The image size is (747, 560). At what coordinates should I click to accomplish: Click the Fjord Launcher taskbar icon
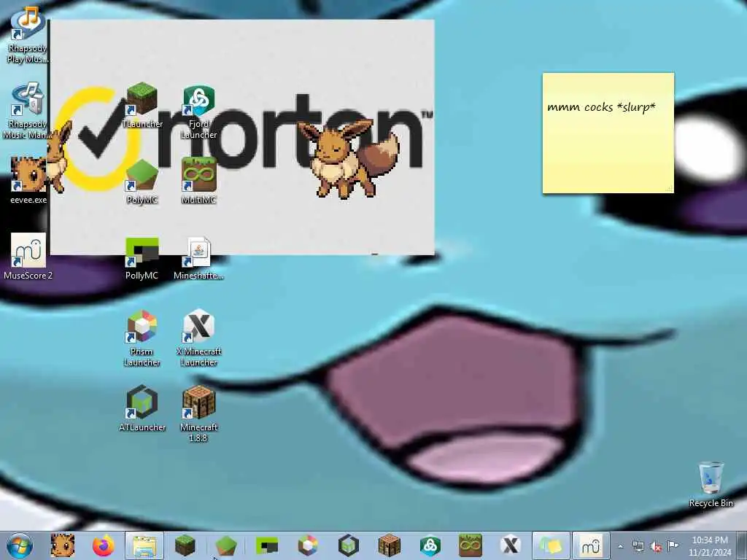tap(430, 545)
